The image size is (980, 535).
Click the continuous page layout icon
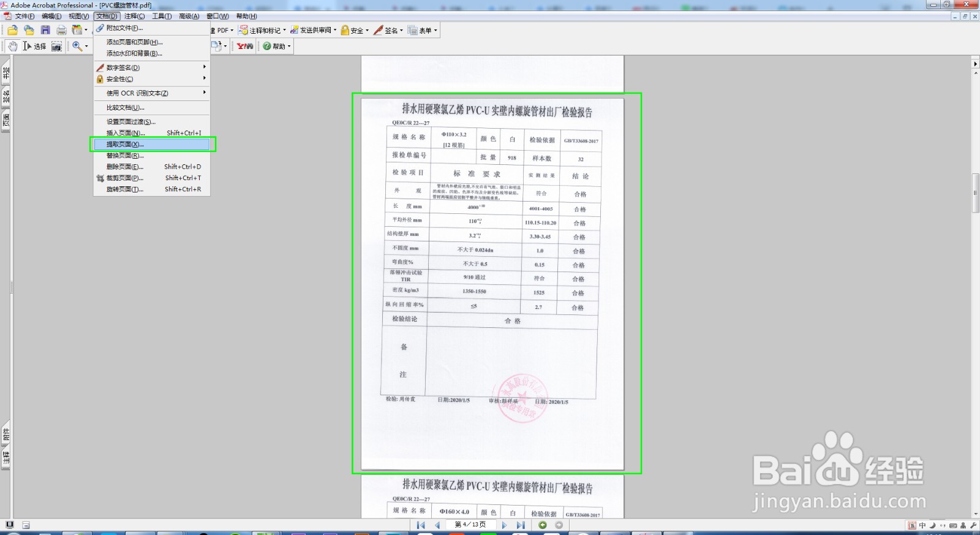[x=26, y=525]
